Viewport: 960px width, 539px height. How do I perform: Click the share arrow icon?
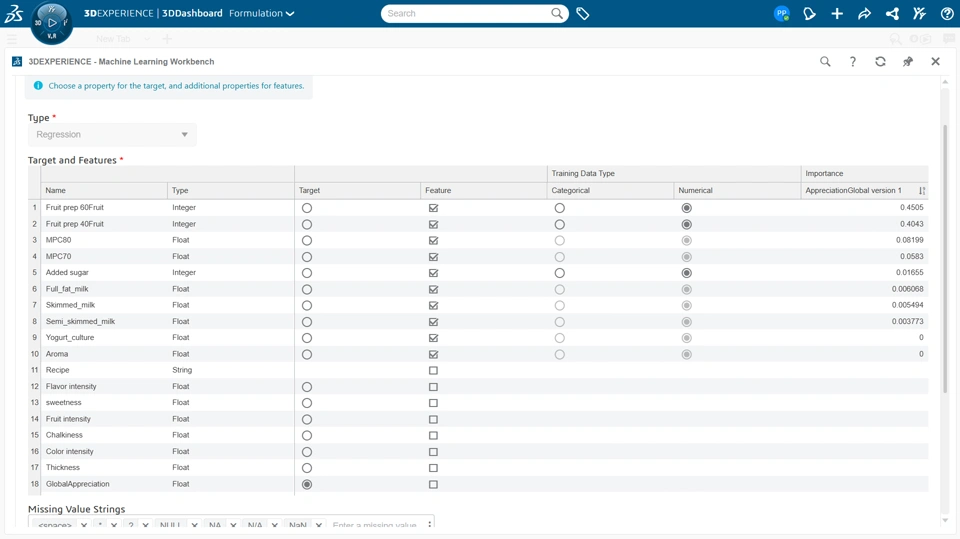[x=865, y=14]
